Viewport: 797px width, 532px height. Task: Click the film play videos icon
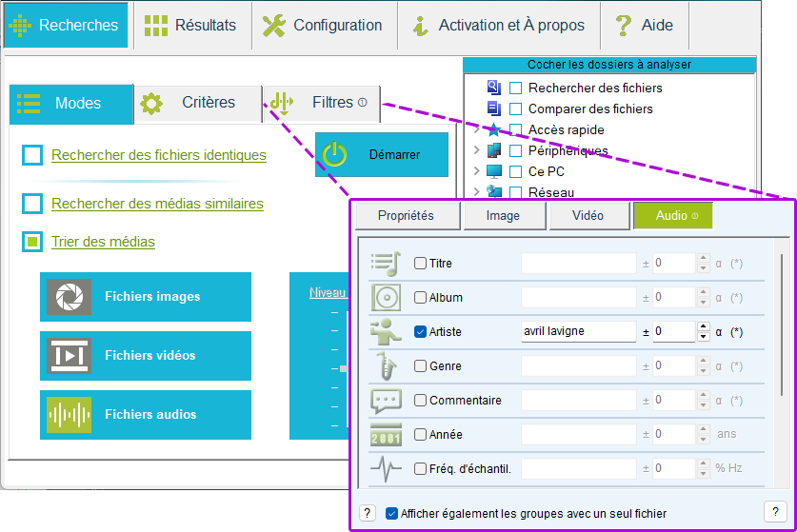pos(70,356)
